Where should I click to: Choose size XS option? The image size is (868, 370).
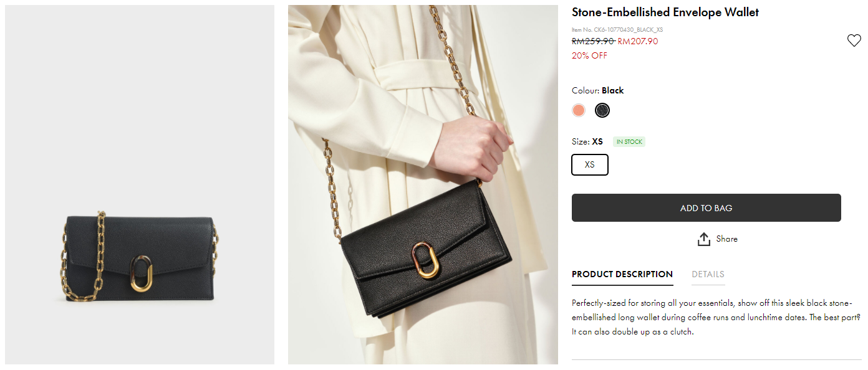589,165
